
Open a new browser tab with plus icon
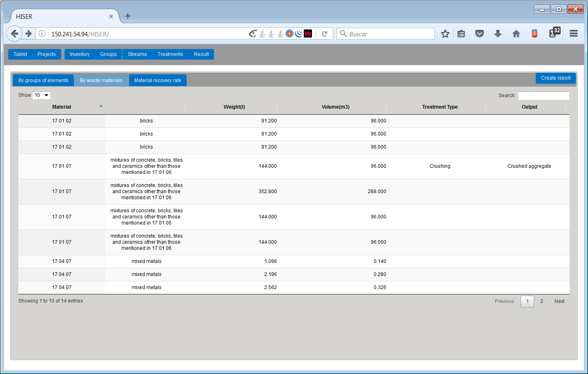pos(128,16)
